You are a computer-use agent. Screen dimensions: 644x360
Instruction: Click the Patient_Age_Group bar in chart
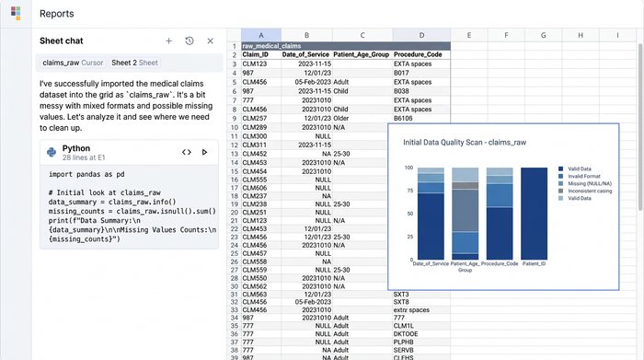coord(465,214)
